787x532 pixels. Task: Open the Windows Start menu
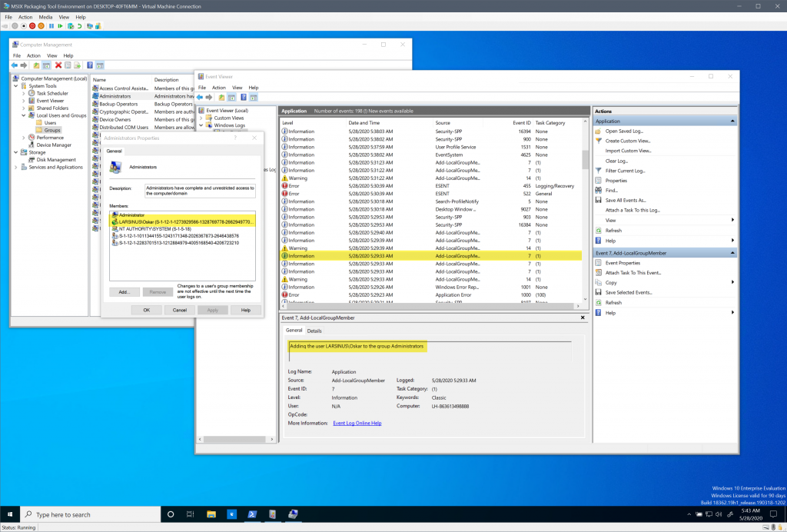10,514
